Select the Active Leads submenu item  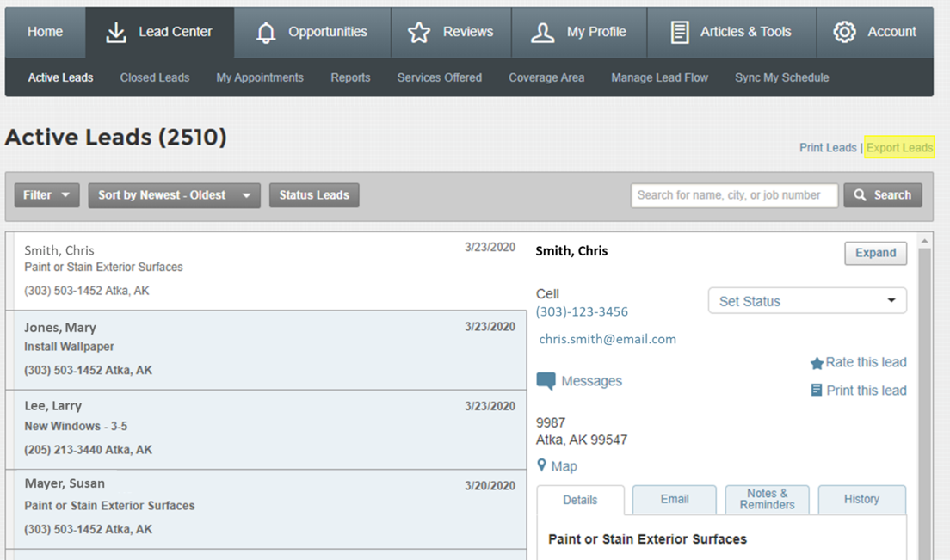click(x=60, y=77)
